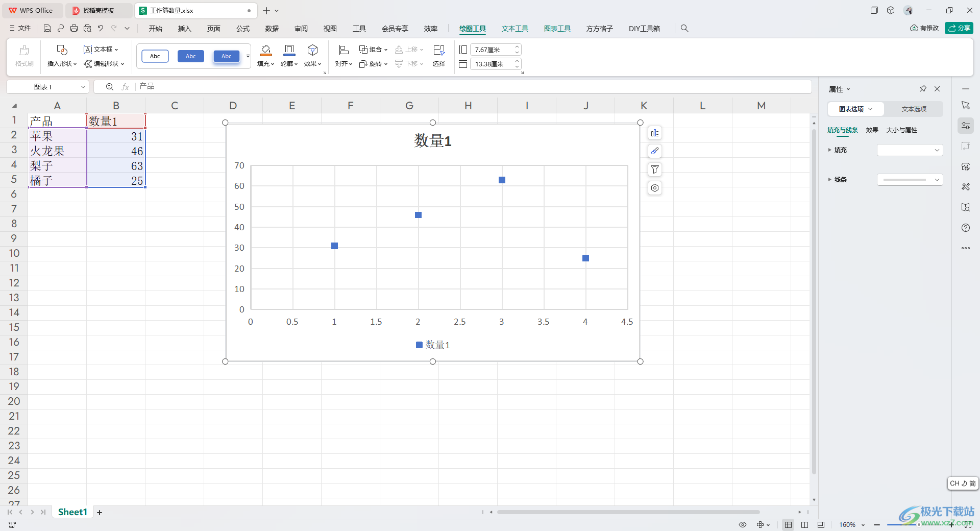Open the 插入 Insert ribbon tab
Viewport: 980px width, 531px height.
coord(185,29)
